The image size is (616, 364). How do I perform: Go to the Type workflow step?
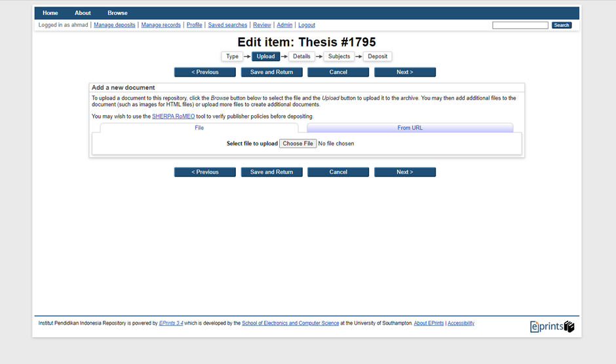tap(232, 56)
